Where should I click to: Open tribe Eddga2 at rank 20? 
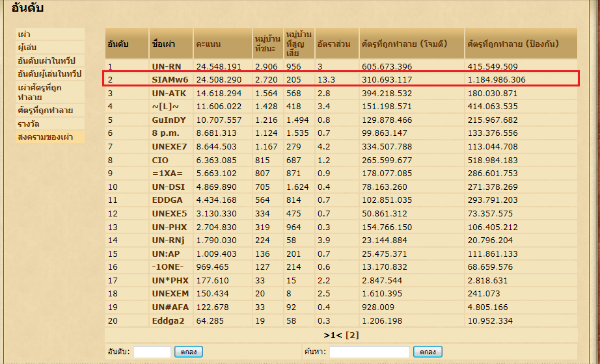click(168, 321)
